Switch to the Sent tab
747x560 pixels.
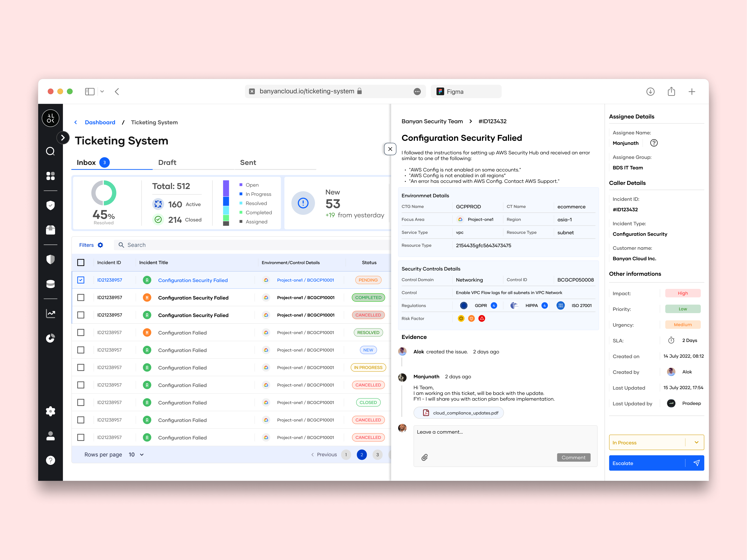[x=248, y=163]
